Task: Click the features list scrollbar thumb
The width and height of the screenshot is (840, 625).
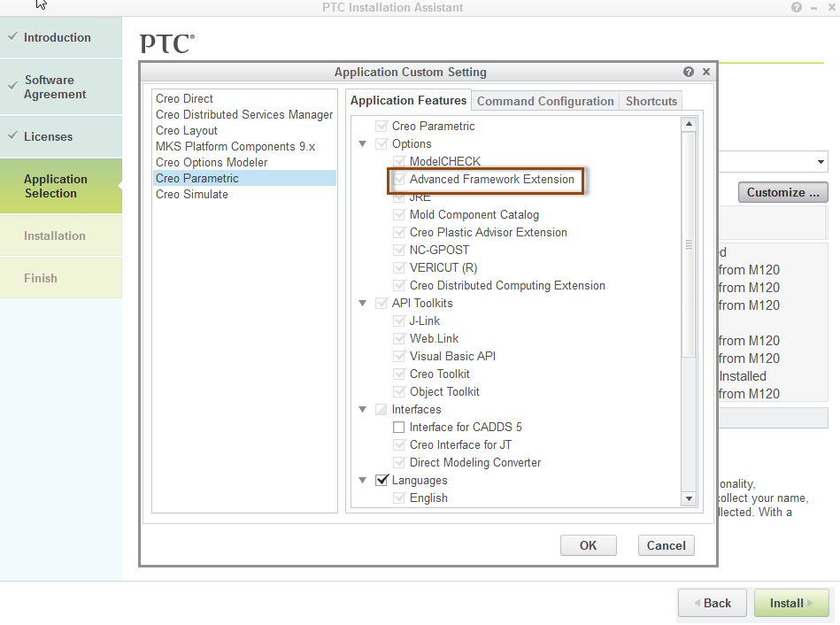Action: [x=689, y=244]
